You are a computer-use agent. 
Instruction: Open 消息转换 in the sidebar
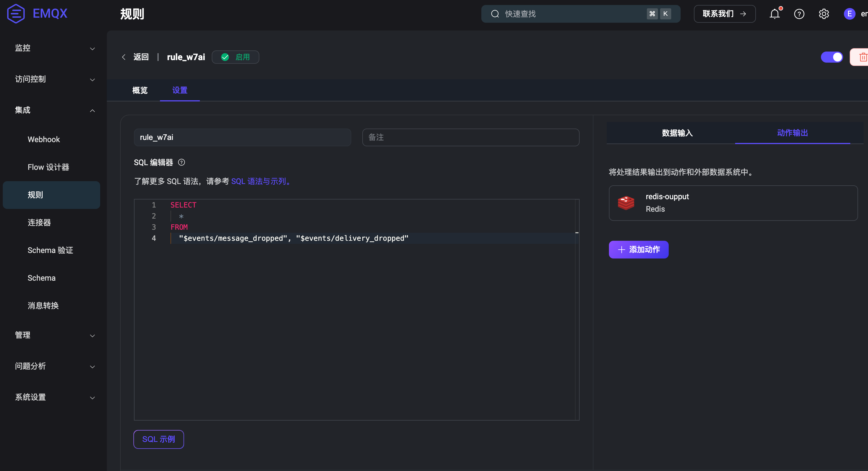click(x=51, y=306)
